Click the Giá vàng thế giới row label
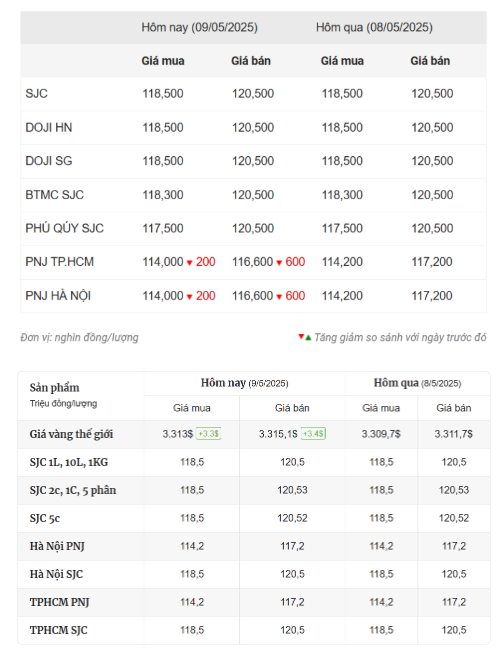This screenshot has width=504, height=661. pos(71,434)
